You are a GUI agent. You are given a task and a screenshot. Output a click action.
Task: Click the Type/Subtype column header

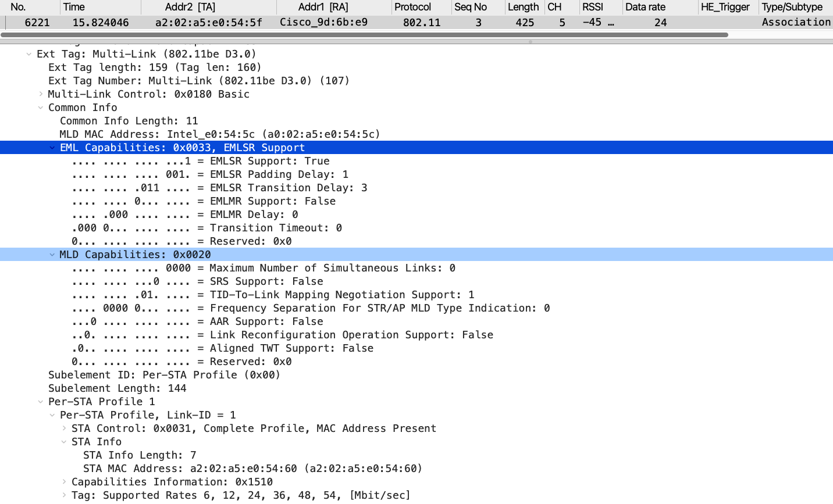792,7
